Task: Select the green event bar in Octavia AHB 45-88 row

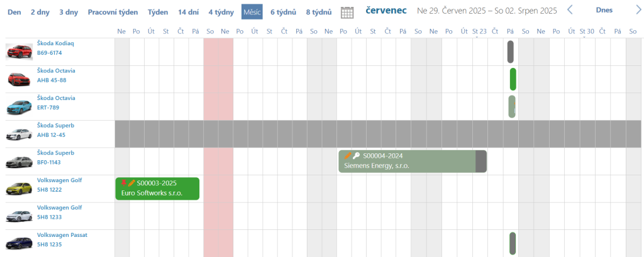Action: click(513, 79)
